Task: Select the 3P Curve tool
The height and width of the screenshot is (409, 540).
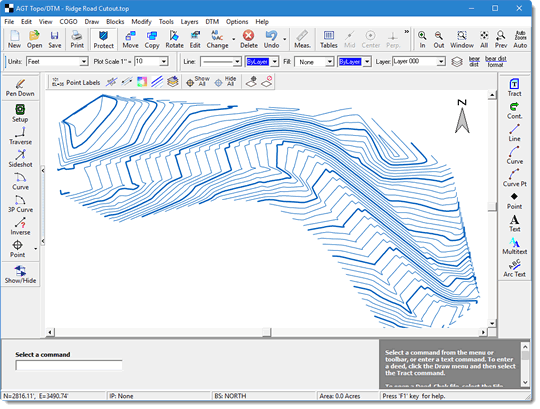Action: point(20,204)
